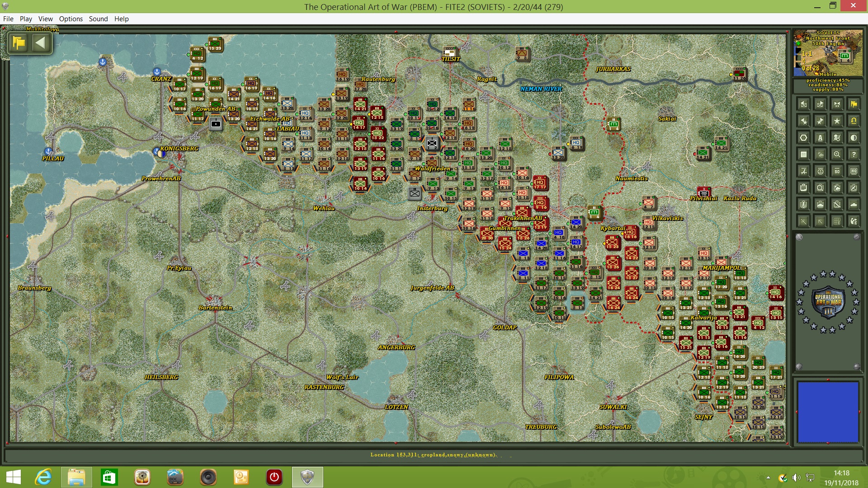Open the clipboard with weather cloud button
The height and width of the screenshot is (488, 868).
click(837, 188)
